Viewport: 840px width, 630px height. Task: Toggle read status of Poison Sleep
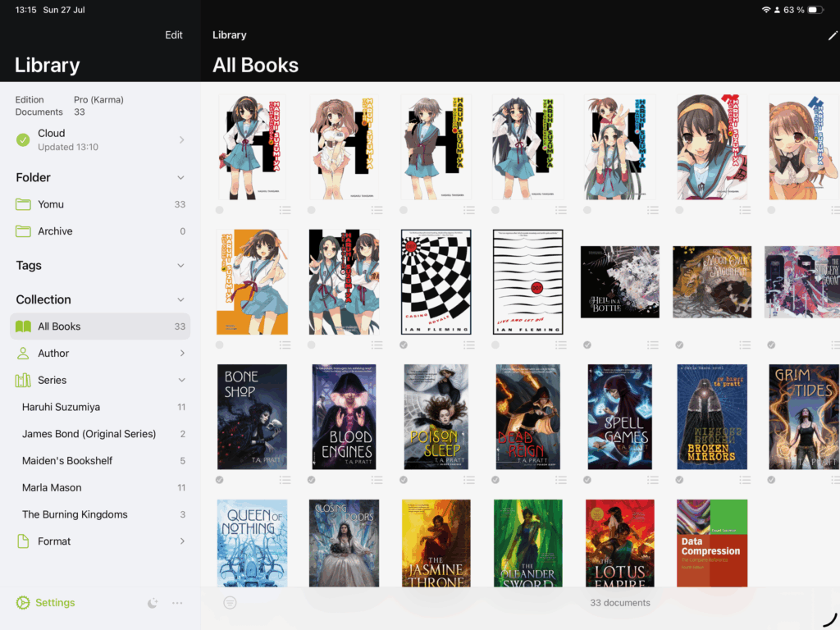pos(404,480)
